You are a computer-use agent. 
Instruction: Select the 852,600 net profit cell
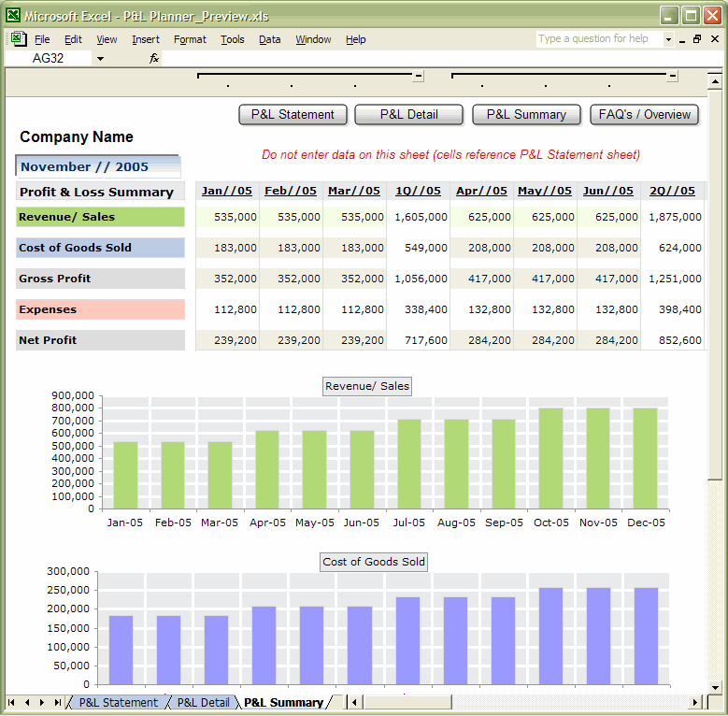pyautogui.click(x=673, y=340)
